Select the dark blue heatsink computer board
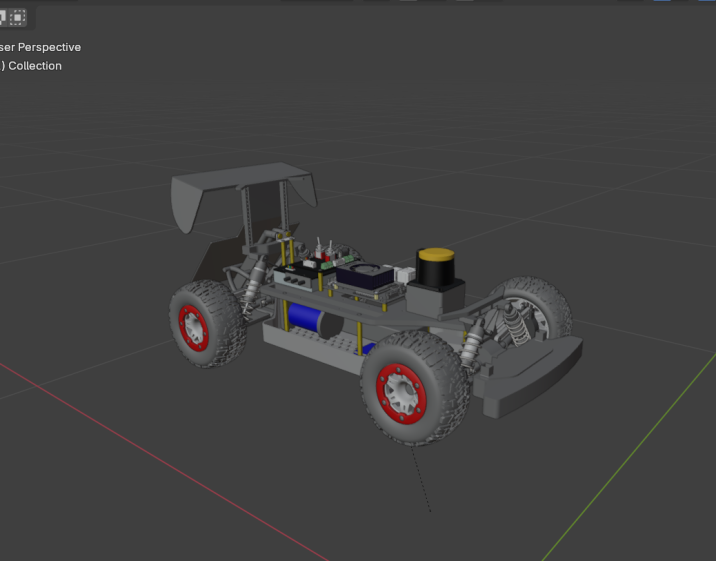The height and width of the screenshot is (561, 716). pyautogui.click(x=365, y=275)
